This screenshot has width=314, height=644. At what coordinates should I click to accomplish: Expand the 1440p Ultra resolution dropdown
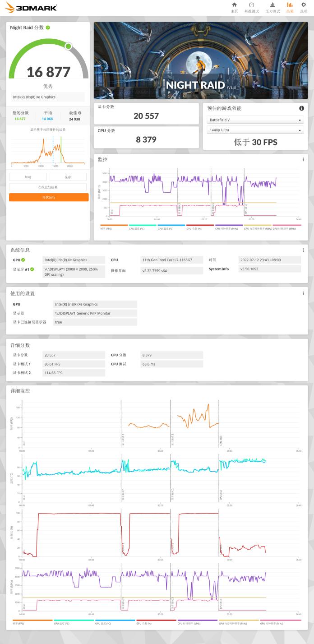pyautogui.click(x=255, y=130)
